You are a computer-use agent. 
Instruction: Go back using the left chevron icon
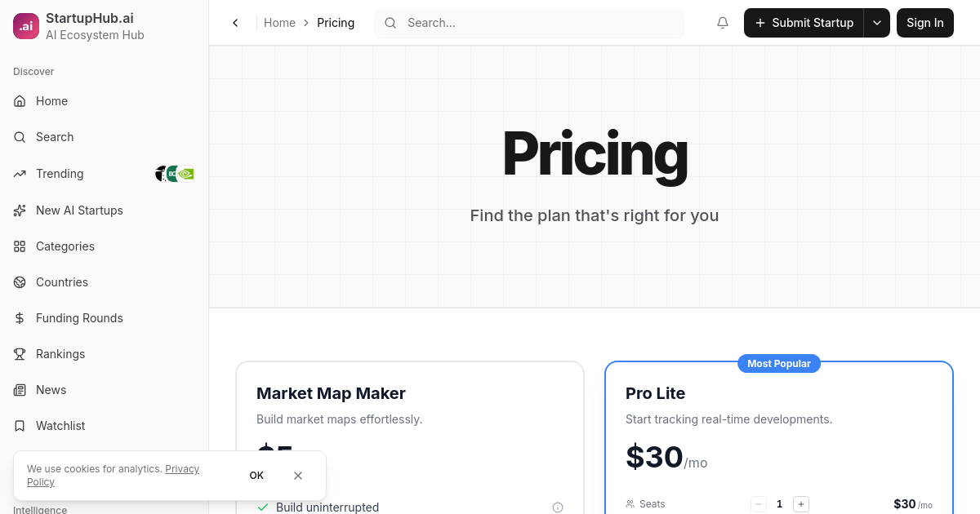(235, 23)
